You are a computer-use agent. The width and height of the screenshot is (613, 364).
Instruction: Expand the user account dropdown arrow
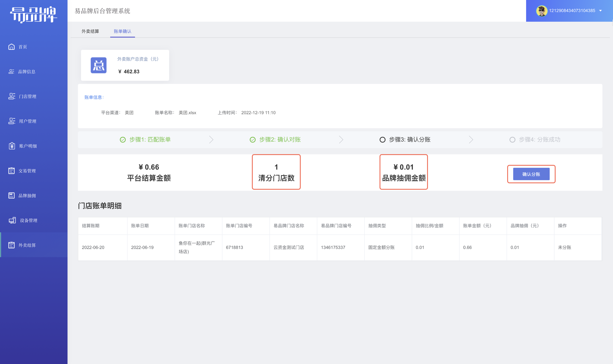[601, 11]
